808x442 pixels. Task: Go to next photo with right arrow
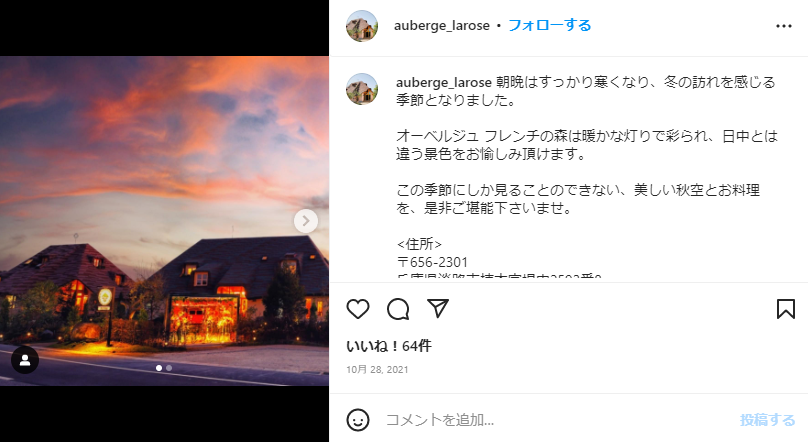tap(306, 221)
